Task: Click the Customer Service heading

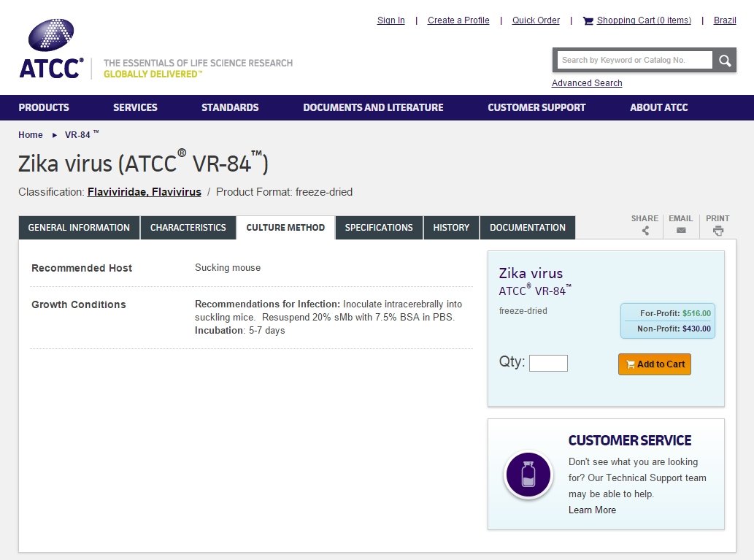Action: tap(629, 441)
